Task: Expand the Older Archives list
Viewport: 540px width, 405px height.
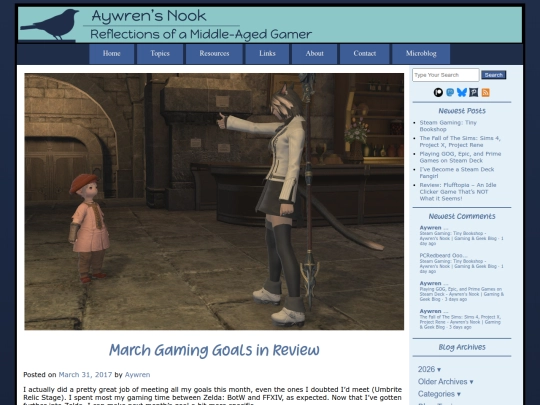Action: point(445,382)
